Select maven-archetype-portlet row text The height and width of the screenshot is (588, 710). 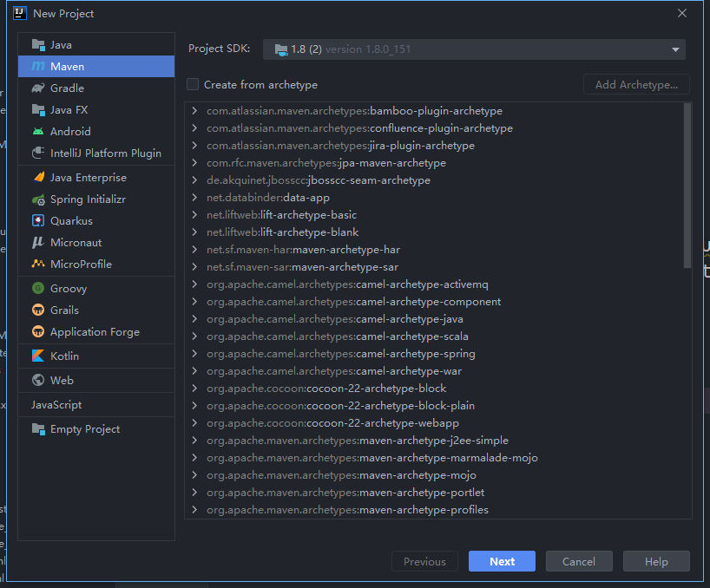pyautogui.click(x=345, y=493)
